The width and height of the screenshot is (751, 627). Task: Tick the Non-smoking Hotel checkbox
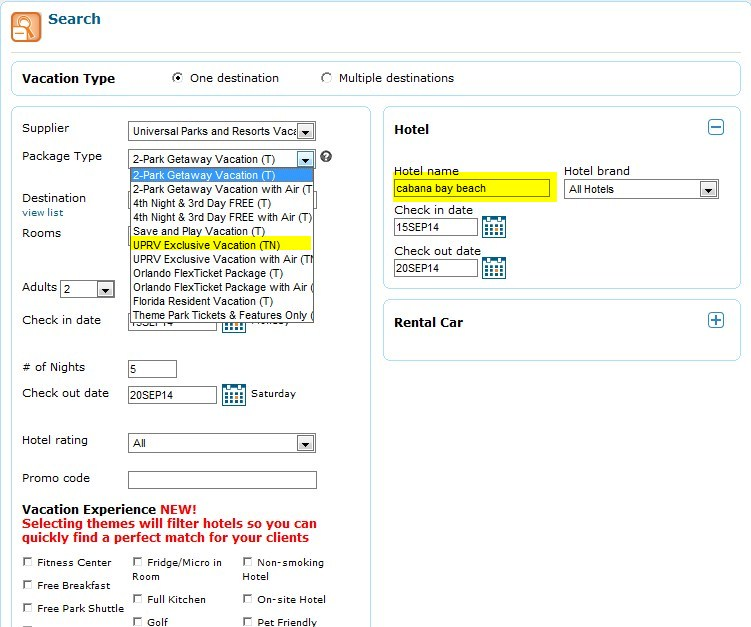pos(248,561)
